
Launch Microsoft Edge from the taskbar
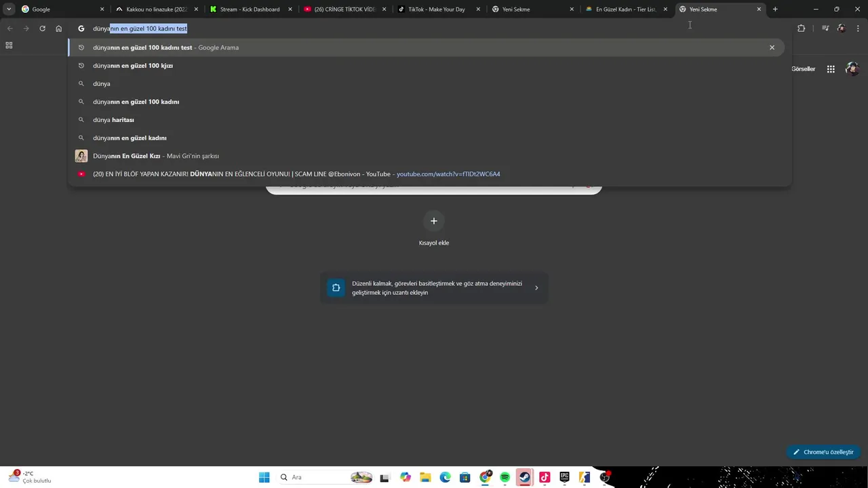point(445,477)
